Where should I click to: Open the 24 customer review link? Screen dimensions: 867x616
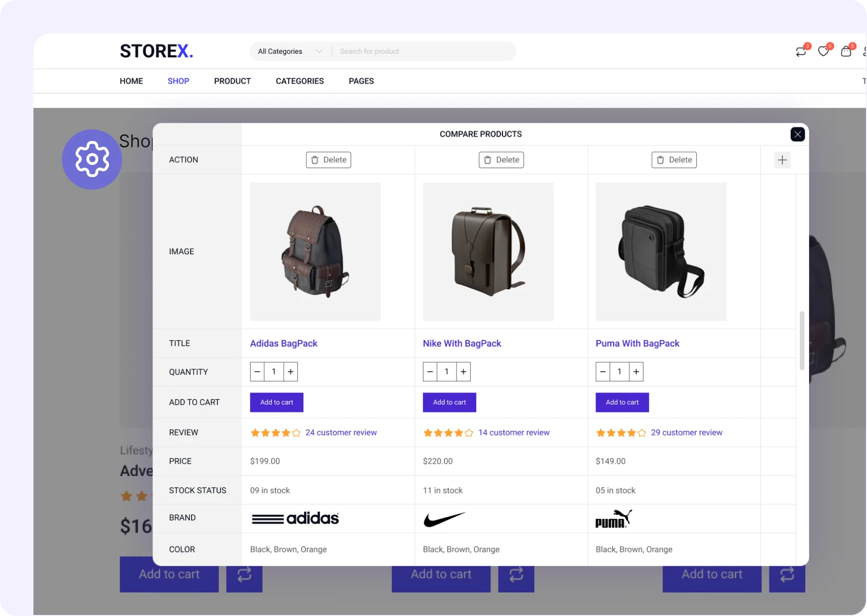(341, 432)
